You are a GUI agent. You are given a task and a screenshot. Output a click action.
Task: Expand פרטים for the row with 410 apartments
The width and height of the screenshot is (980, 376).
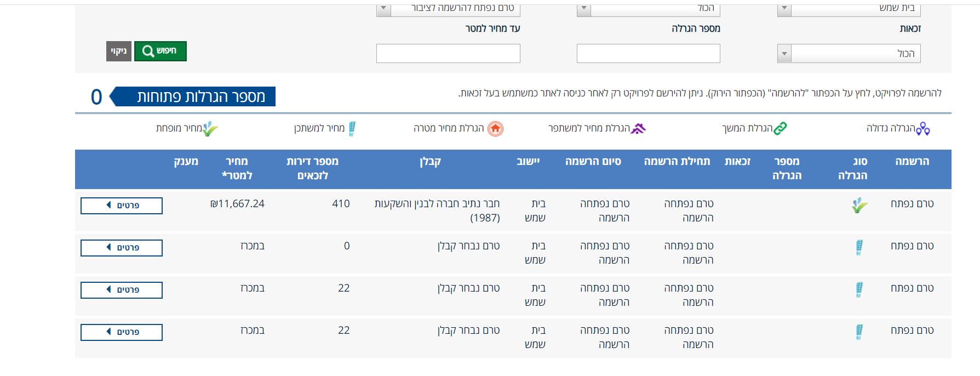(x=121, y=206)
